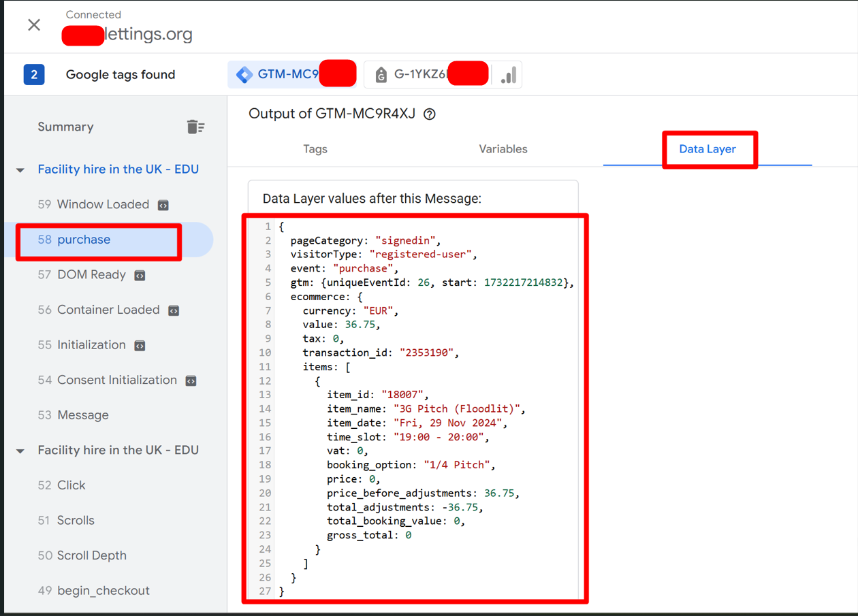Click the help icon beside Output heading

coord(429,114)
